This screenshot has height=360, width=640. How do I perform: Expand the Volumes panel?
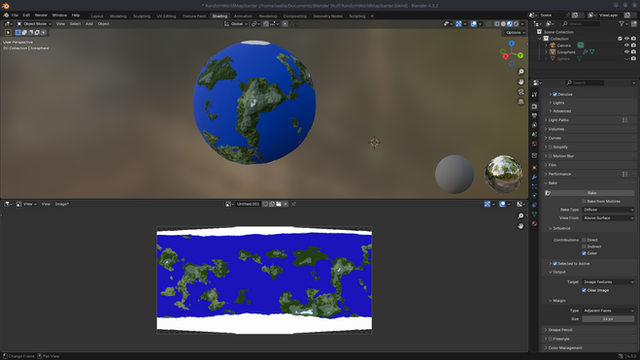pos(556,129)
